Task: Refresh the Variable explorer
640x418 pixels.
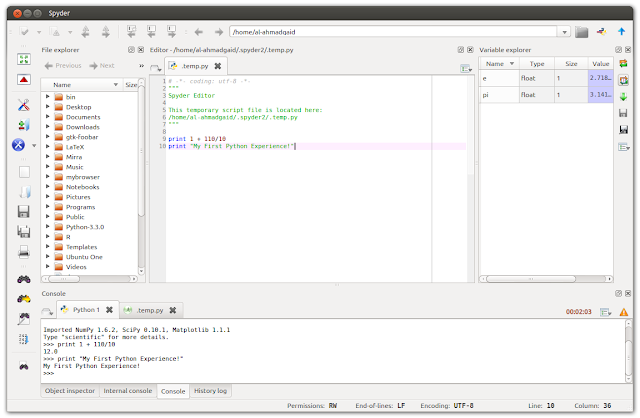Action: 623,63
